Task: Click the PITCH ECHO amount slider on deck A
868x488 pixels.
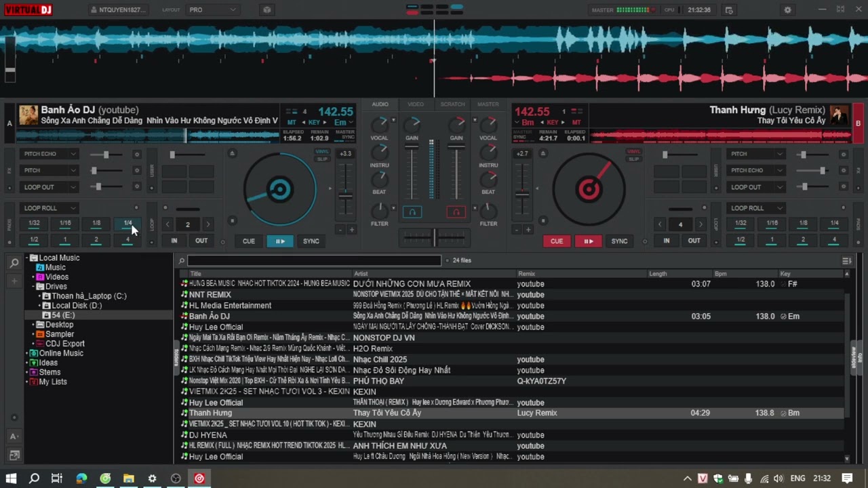Action: click(106, 155)
